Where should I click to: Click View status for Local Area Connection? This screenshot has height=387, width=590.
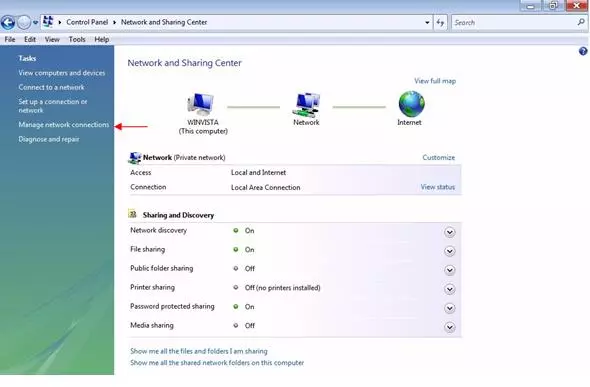438,187
